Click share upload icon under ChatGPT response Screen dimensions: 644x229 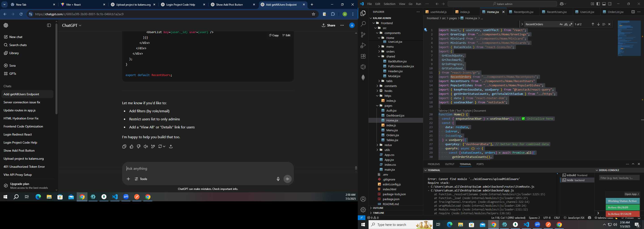(171, 146)
